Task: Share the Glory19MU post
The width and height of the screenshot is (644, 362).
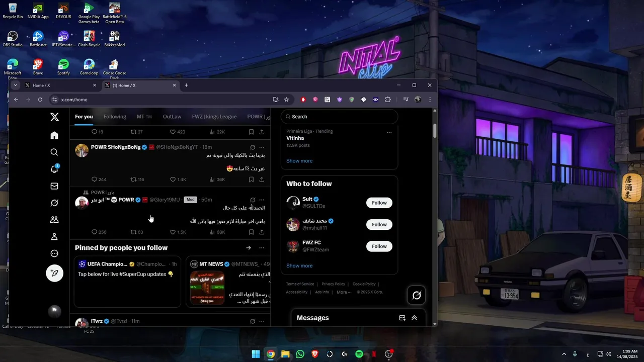Action: [262, 232]
